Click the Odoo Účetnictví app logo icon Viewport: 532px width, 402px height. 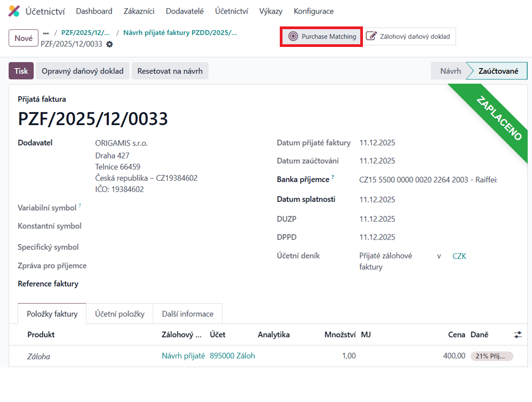pyautogui.click(x=14, y=11)
